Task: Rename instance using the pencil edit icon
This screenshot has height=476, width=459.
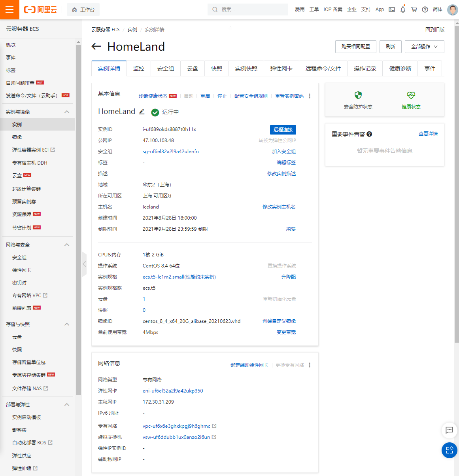Action: tap(142, 112)
